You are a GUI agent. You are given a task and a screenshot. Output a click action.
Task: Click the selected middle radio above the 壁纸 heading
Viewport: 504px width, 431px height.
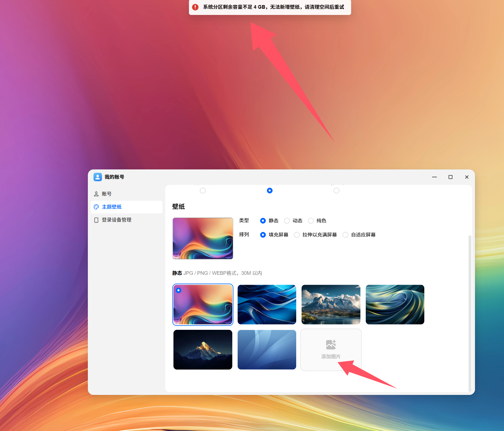click(270, 191)
